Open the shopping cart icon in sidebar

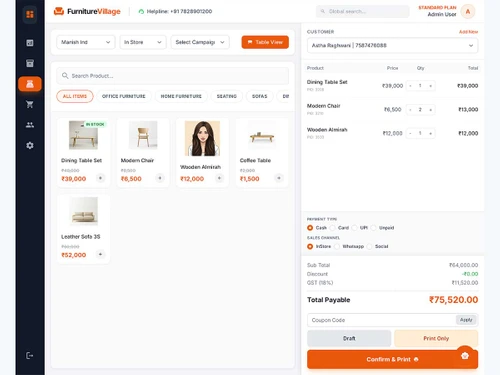pos(30,104)
